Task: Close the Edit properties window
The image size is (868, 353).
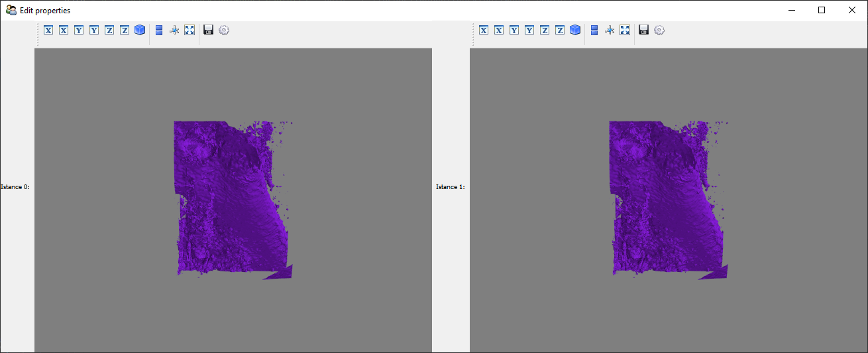Action: pos(852,10)
